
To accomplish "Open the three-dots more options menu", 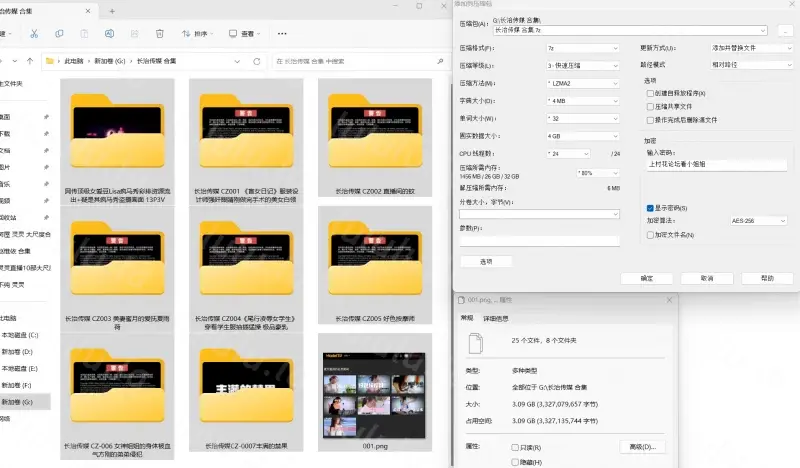I will [282, 34].
